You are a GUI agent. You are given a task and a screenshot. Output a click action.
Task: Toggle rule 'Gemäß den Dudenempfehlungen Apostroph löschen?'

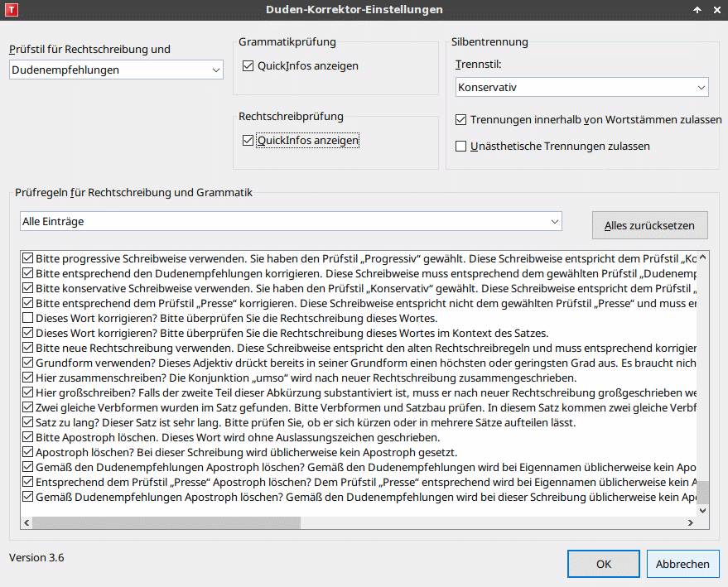[28, 467]
